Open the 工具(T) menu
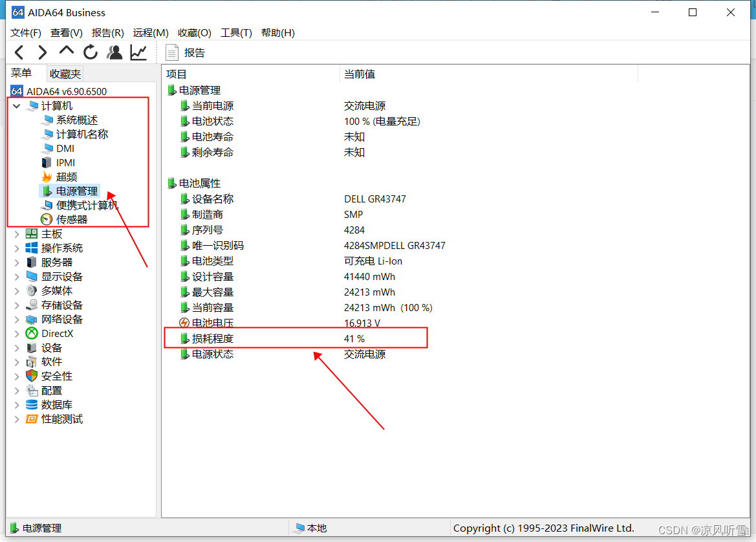The image size is (756, 542). point(236,33)
